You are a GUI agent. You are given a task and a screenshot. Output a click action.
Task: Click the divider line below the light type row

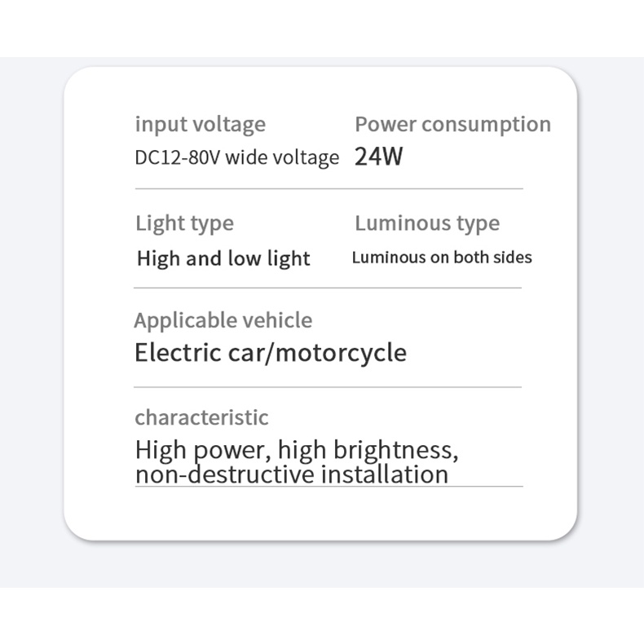click(x=327, y=288)
